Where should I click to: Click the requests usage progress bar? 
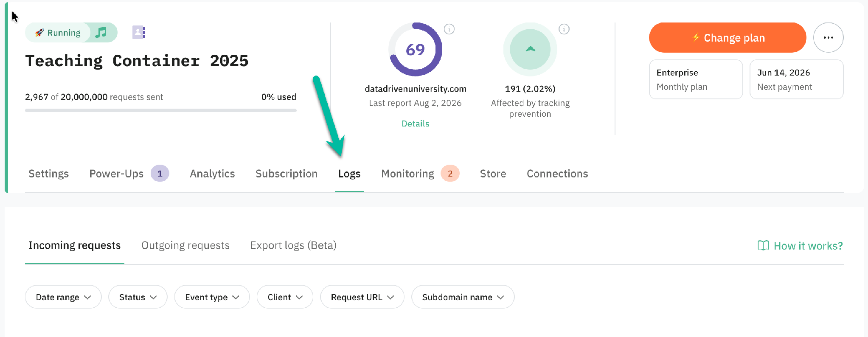(160, 110)
